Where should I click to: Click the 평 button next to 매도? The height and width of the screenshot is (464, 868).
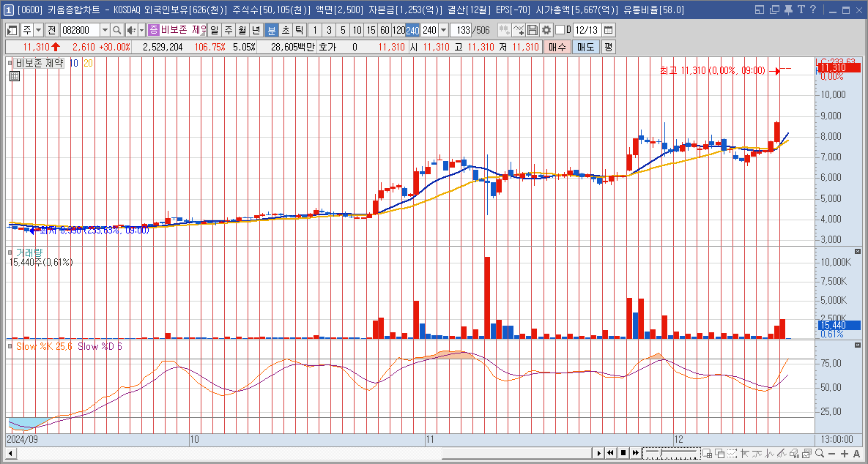608,48
